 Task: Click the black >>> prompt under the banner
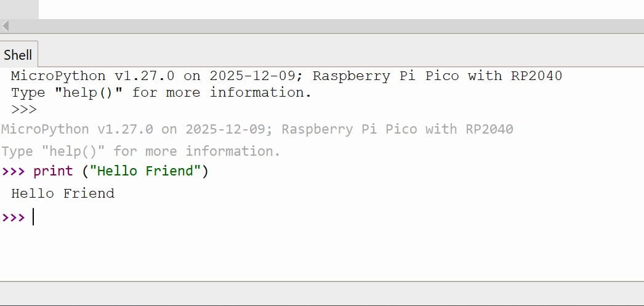(24, 110)
